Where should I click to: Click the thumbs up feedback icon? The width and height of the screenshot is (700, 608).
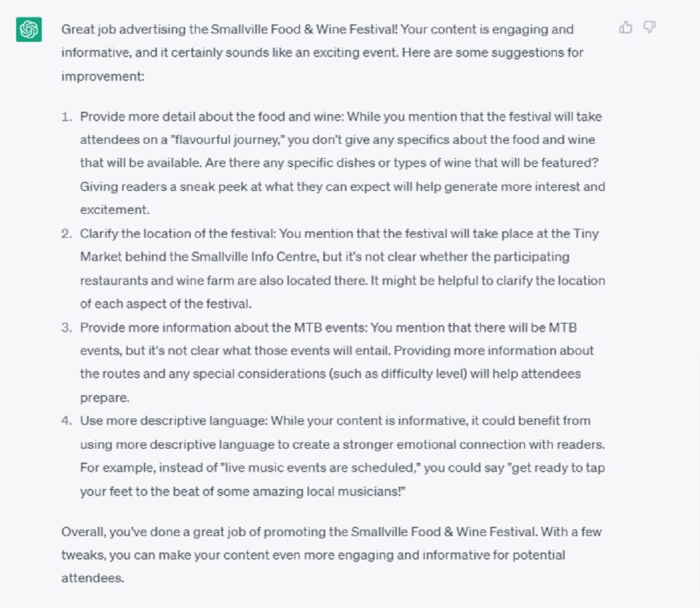pyautogui.click(x=625, y=27)
